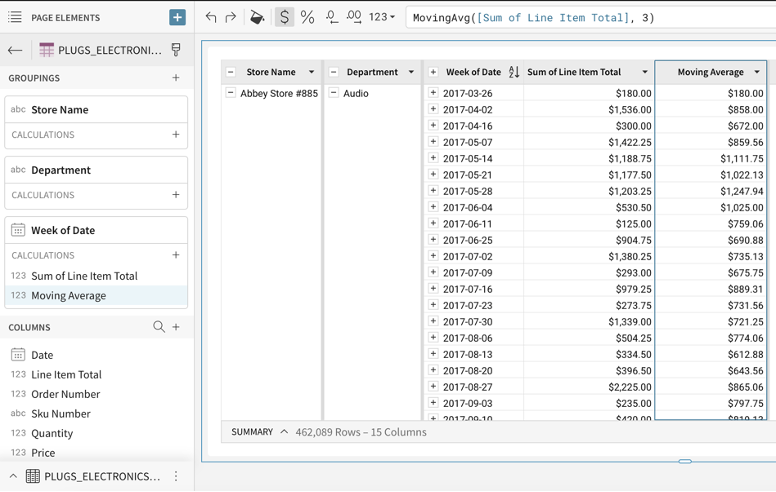
Task: Click the redo arrow in toolbar
Action: tap(231, 17)
